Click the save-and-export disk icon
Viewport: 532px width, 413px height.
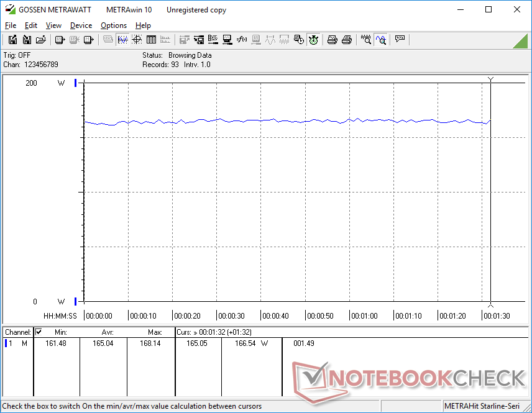tap(12, 40)
